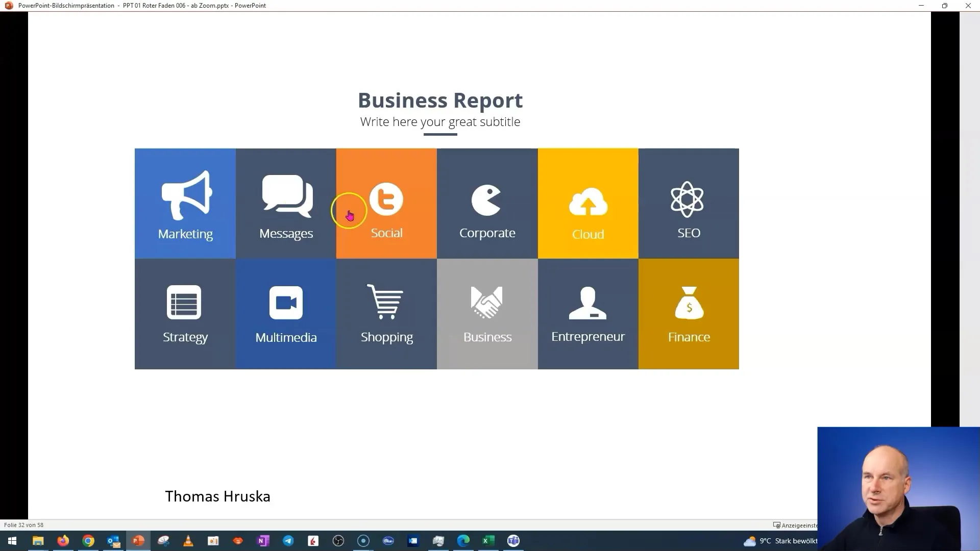980x551 pixels.
Task: Select the Business handshake tile
Action: (486, 312)
